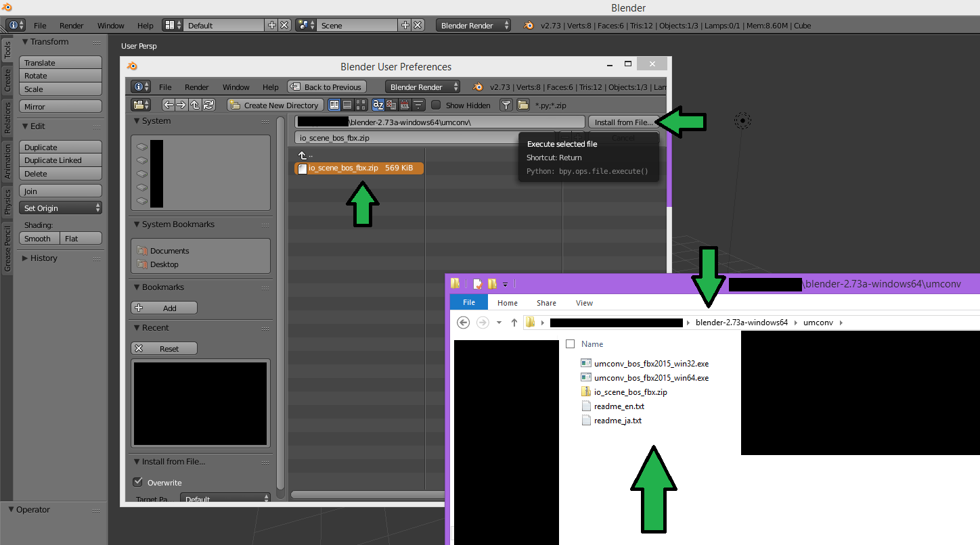Open Help menu in User Preferences header
980x545 pixels.
(x=270, y=87)
